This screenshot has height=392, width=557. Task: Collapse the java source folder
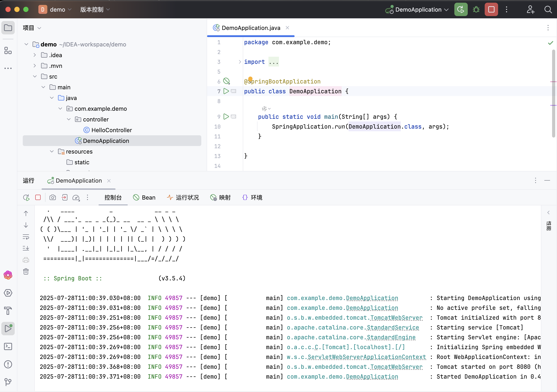coord(52,98)
